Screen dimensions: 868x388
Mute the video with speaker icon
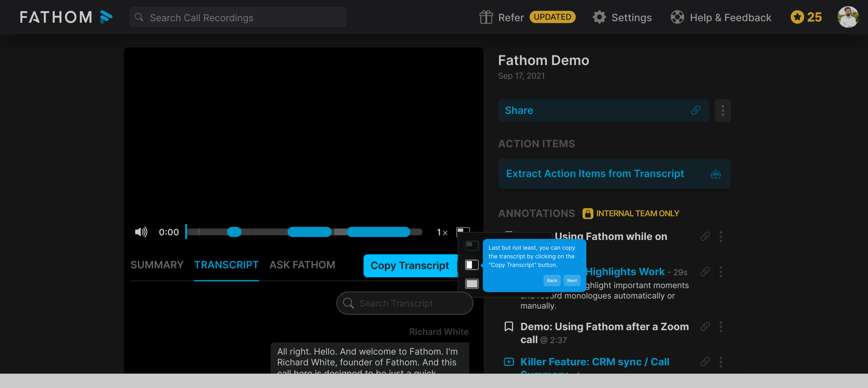point(141,232)
